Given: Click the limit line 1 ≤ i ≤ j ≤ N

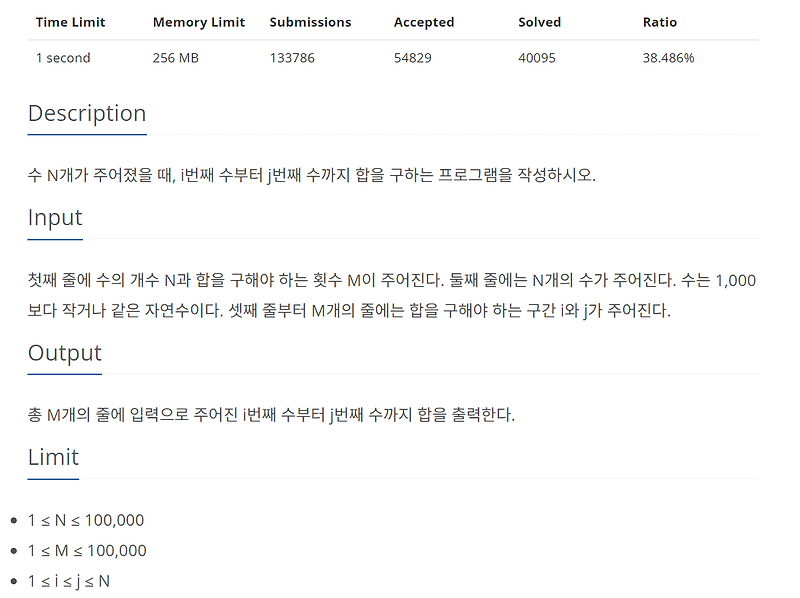Looking at the screenshot, I should point(69,581).
